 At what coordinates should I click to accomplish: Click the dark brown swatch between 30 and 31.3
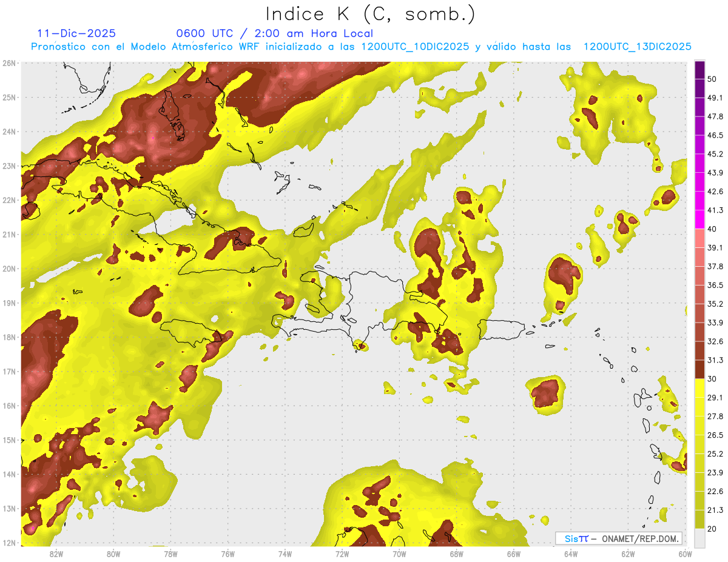pos(699,369)
